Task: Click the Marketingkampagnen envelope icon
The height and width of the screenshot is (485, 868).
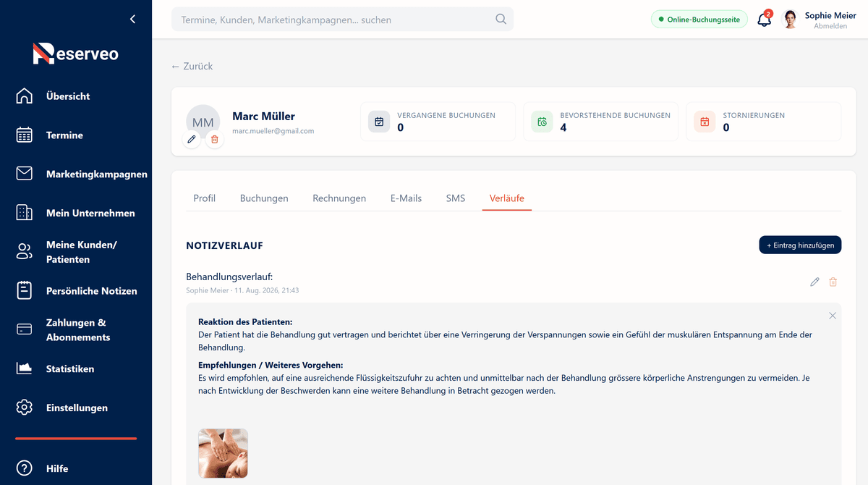Action: coord(25,174)
